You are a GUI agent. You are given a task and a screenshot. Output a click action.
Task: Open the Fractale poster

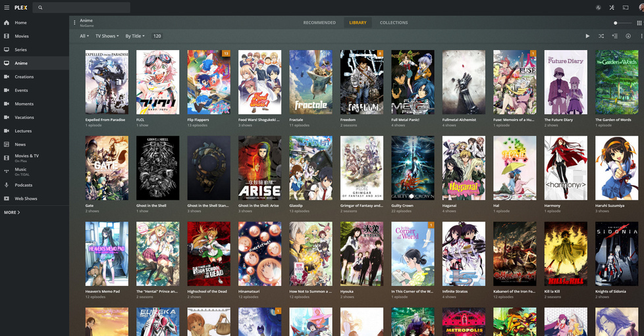click(x=311, y=82)
